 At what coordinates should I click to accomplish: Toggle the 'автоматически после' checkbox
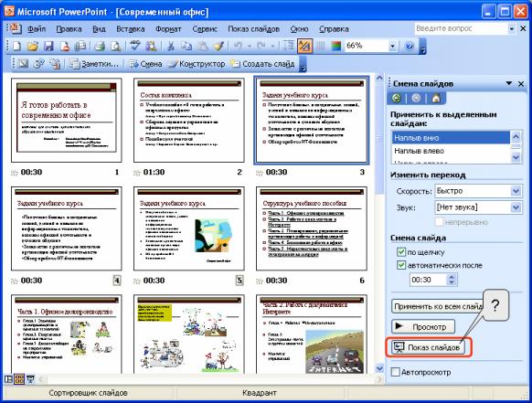[401, 265]
